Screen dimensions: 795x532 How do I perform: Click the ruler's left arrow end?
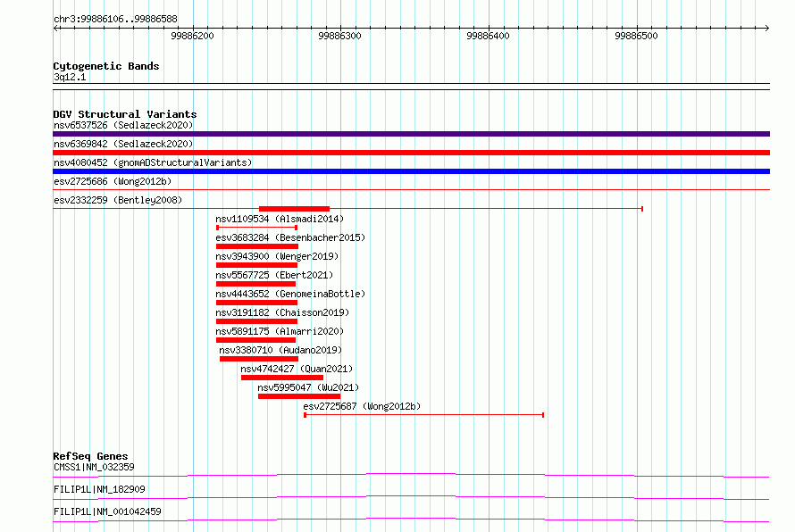click(55, 29)
